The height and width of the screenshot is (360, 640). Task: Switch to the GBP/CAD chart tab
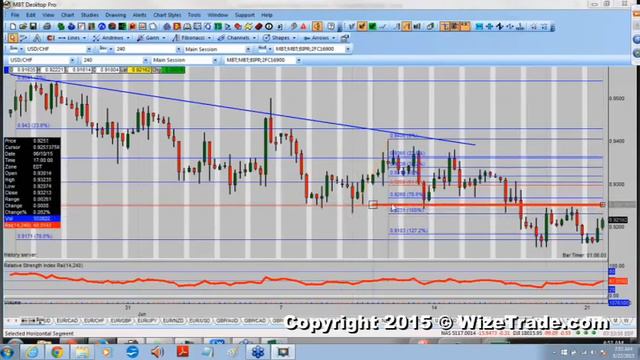255,321
